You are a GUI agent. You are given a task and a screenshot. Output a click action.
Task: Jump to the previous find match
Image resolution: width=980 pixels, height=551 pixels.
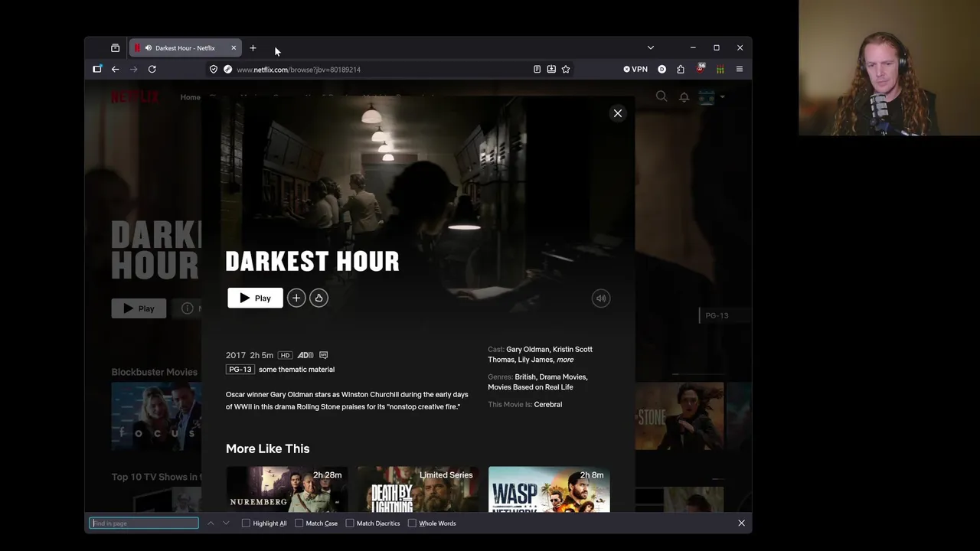[x=211, y=523]
